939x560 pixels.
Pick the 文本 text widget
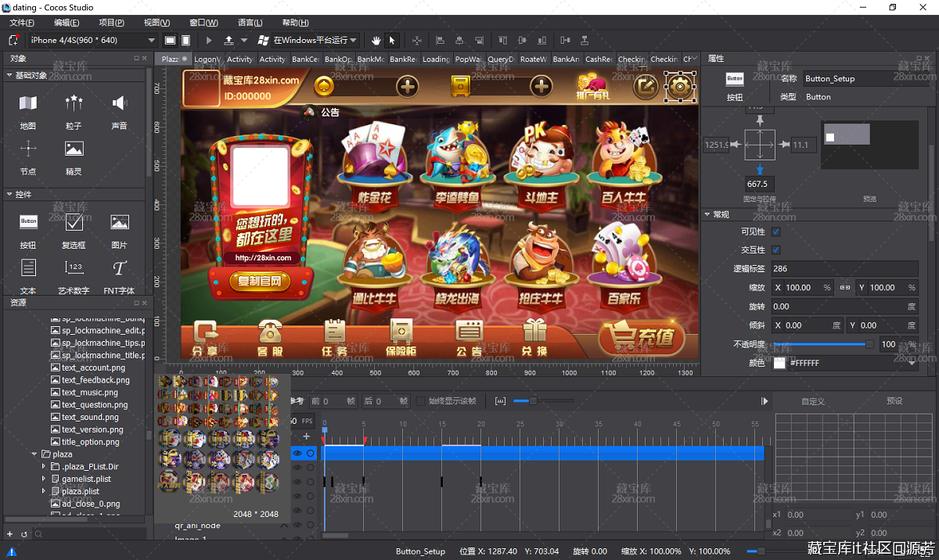point(28,267)
